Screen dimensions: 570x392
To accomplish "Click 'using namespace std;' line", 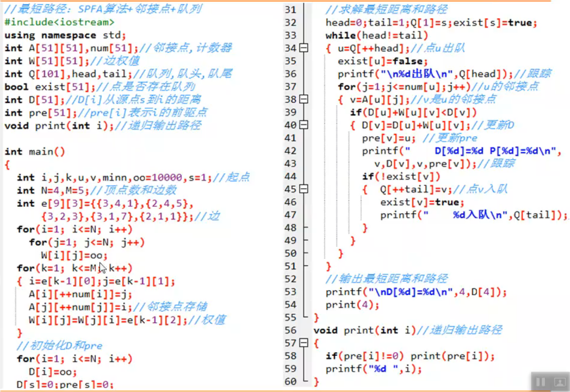I will click(65, 35).
